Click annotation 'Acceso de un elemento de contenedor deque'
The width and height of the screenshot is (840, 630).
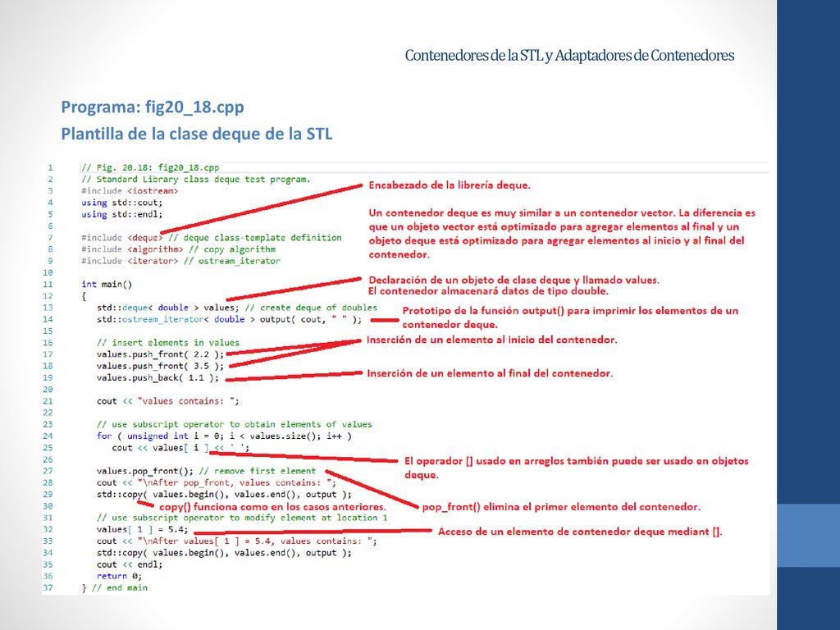click(580, 532)
